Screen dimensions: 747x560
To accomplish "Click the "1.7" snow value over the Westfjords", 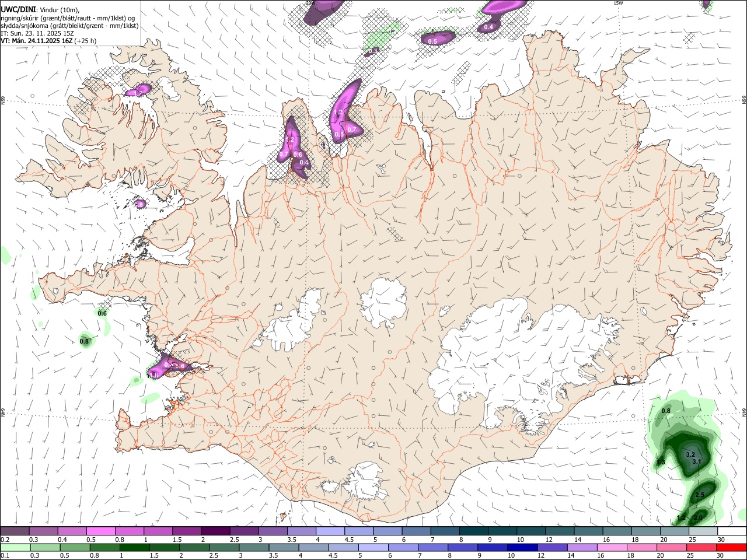I will (x=138, y=93).
